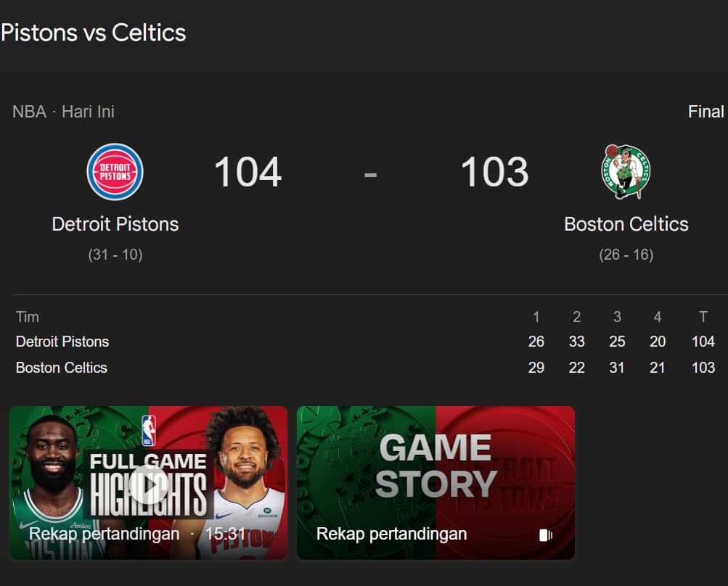Play the Full Game Highlights video
Image resolution: width=728 pixels, height=586 pixels.
149,484
